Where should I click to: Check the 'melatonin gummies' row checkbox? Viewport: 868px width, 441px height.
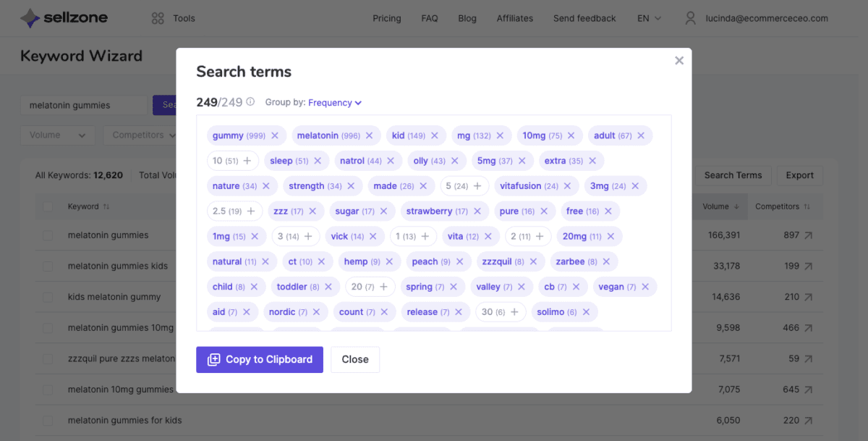click(48, 235)
